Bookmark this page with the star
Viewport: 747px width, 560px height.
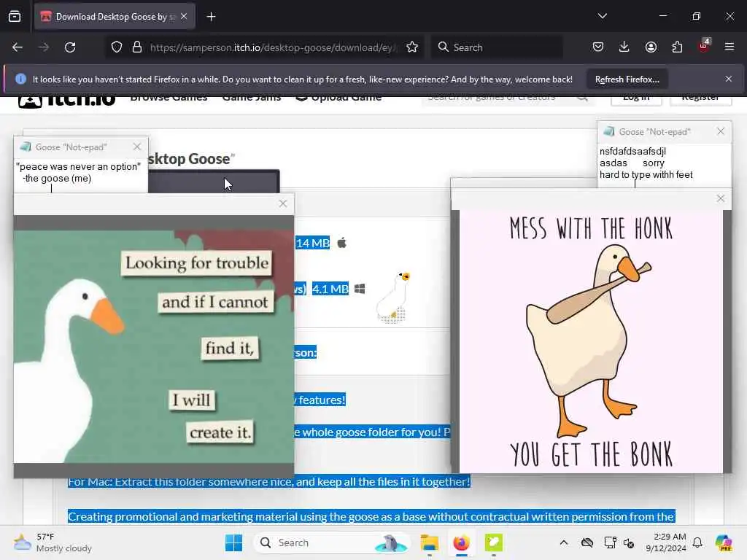(412, 47)
